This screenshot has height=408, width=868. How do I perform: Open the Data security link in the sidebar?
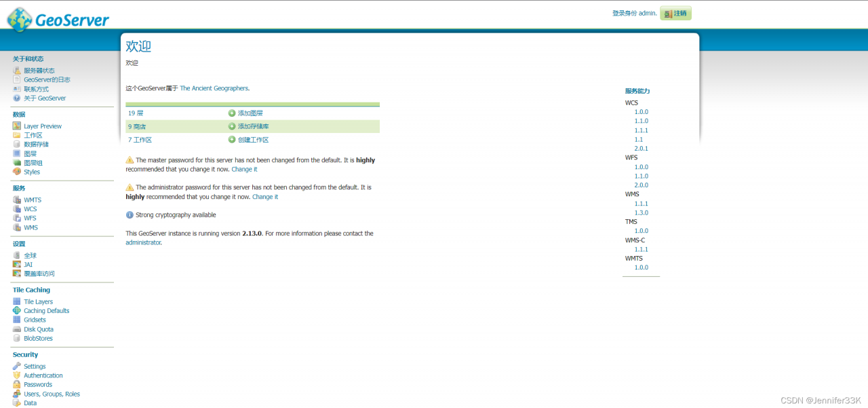[x=31, y=403]
